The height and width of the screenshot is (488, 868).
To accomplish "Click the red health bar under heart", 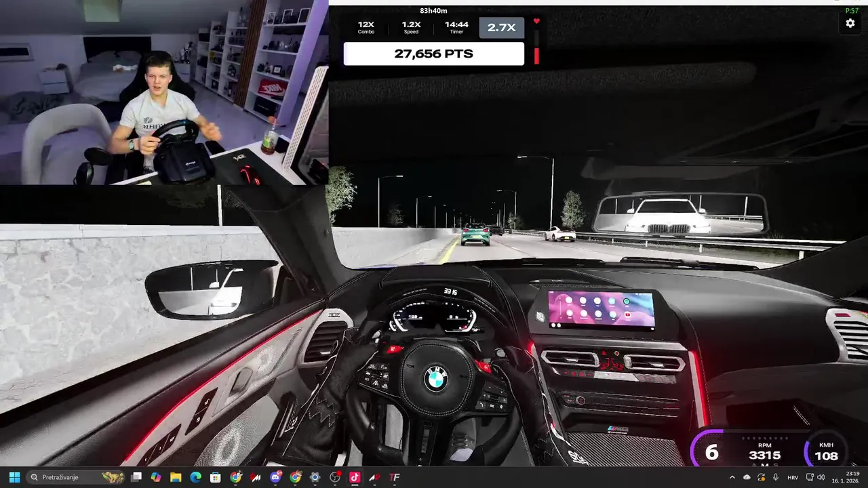I will [x=536, y=56].
